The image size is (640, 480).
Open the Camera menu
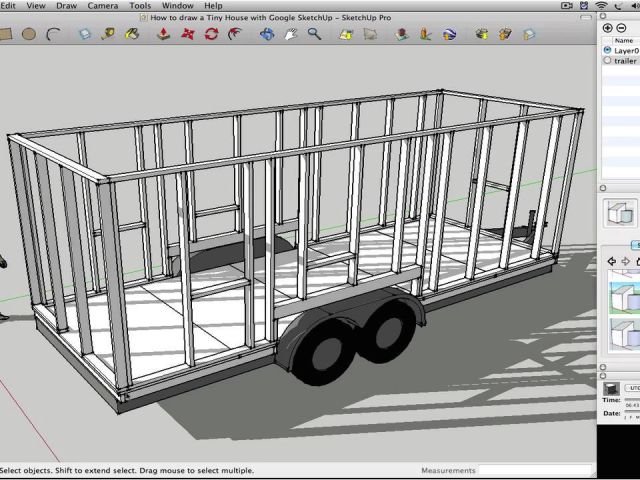[102, 6]
